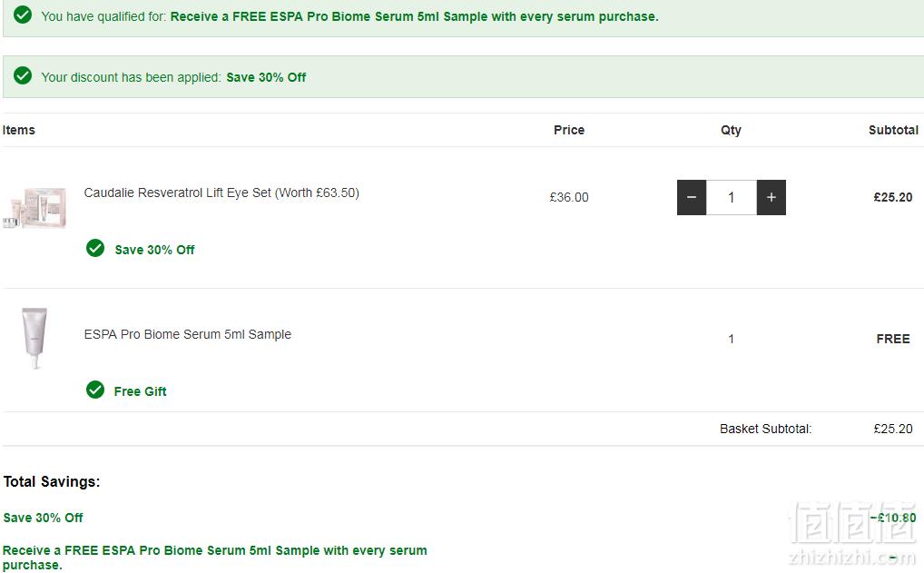Click the Save 30% Off label under Caudalie item
The image size is (924, 573).
click(154, 250)
